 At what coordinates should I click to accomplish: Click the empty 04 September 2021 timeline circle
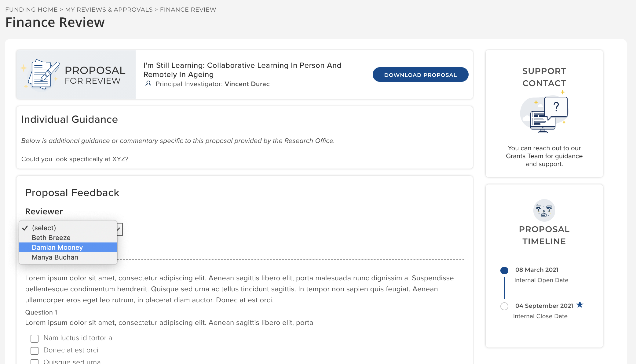[x=504, y=306]
